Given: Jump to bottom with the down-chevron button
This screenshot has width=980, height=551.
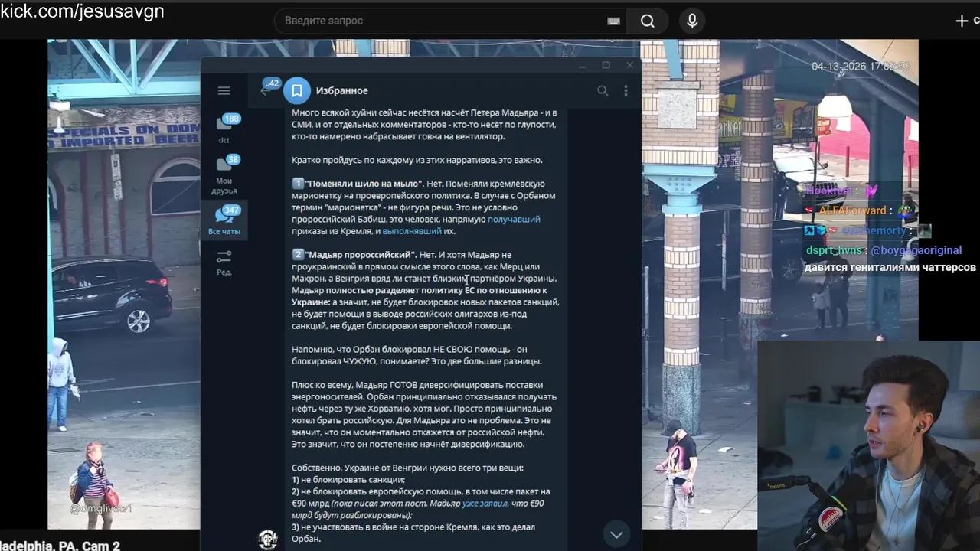Looking at the screenshot, I should (x=616, y=533).
